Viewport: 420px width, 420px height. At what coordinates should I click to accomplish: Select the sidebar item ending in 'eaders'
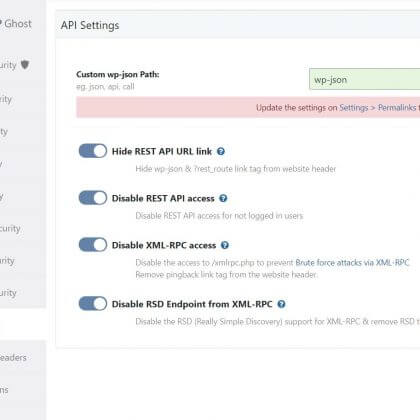(x=13, y=358)
